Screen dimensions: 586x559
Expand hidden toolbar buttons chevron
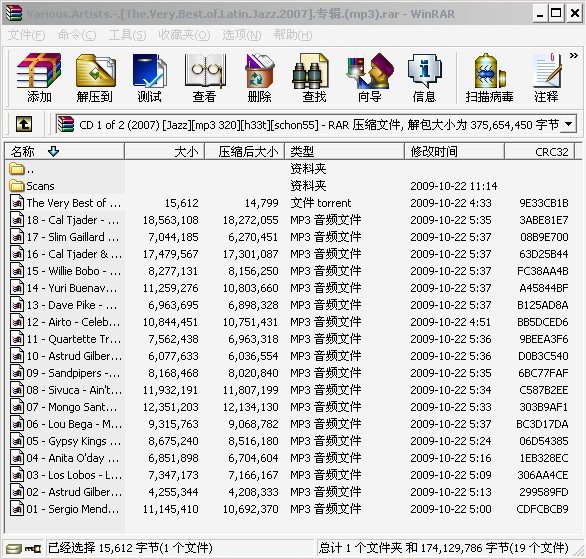(x=573, y=56)
